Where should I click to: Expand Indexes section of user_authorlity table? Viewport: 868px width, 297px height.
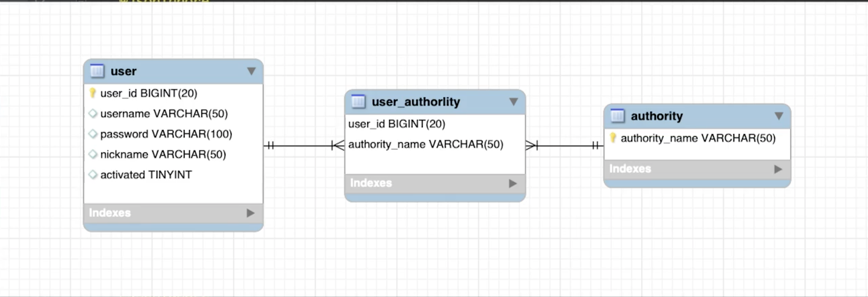512,183
